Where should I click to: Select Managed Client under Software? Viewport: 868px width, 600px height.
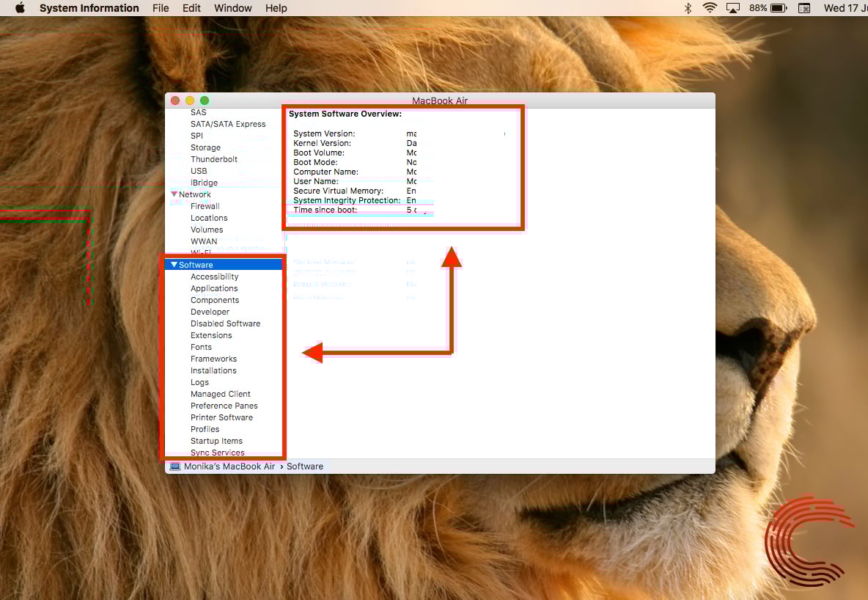point(221,394)
